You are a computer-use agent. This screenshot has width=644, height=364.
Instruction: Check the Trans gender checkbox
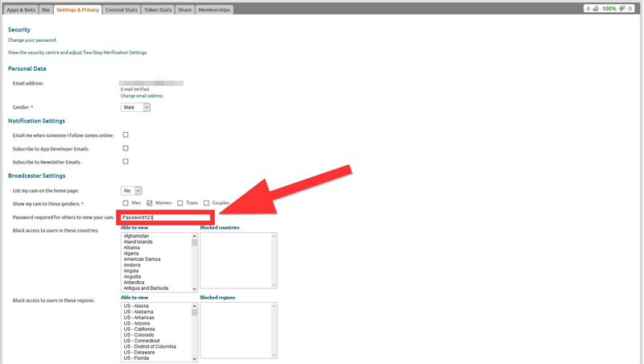click(x=180, y=203)
